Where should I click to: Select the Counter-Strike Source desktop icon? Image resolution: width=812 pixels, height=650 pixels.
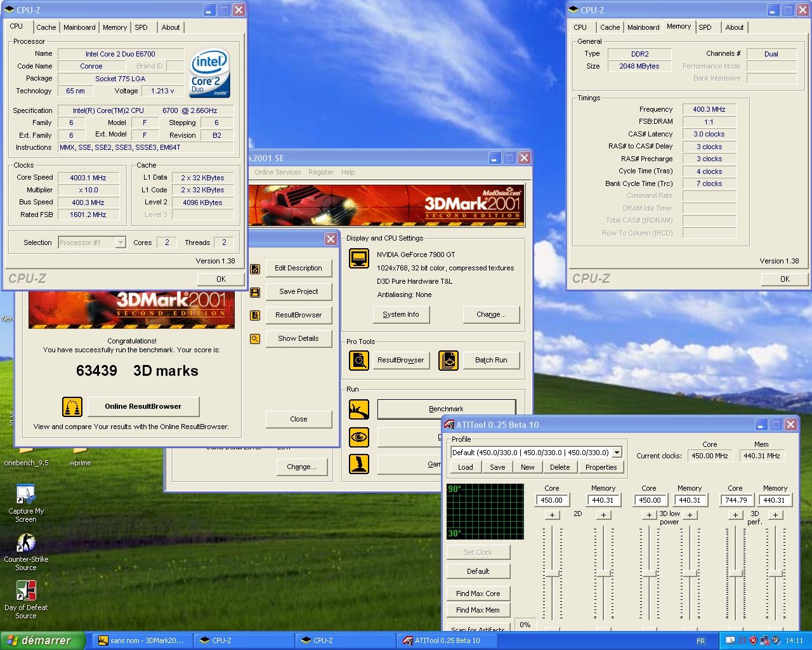26,552
